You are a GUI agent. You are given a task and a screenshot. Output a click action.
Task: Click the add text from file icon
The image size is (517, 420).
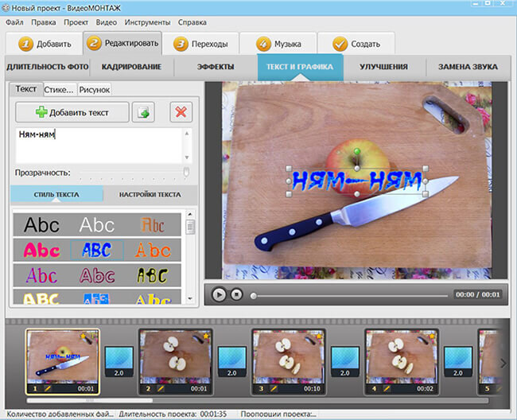[143, 112]
